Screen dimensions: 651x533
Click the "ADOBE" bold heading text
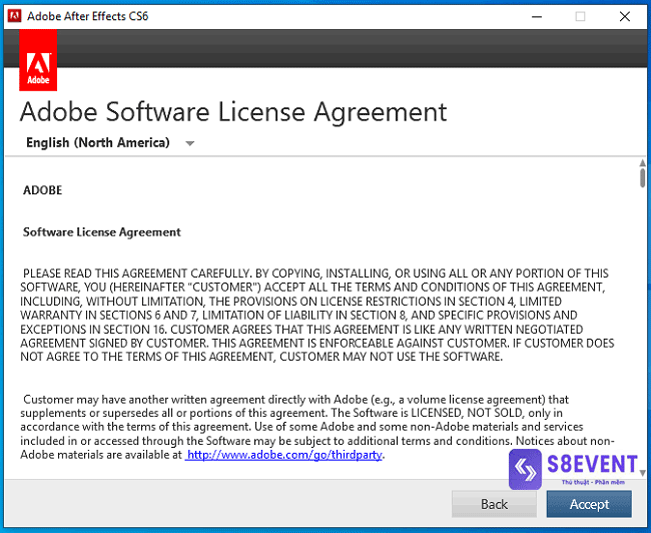coord(43,190)
